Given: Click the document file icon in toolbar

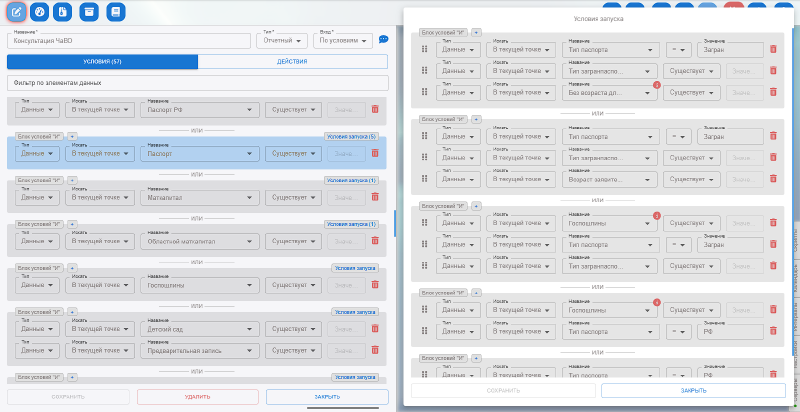Looking at the screenshot, I should [63, 13].
